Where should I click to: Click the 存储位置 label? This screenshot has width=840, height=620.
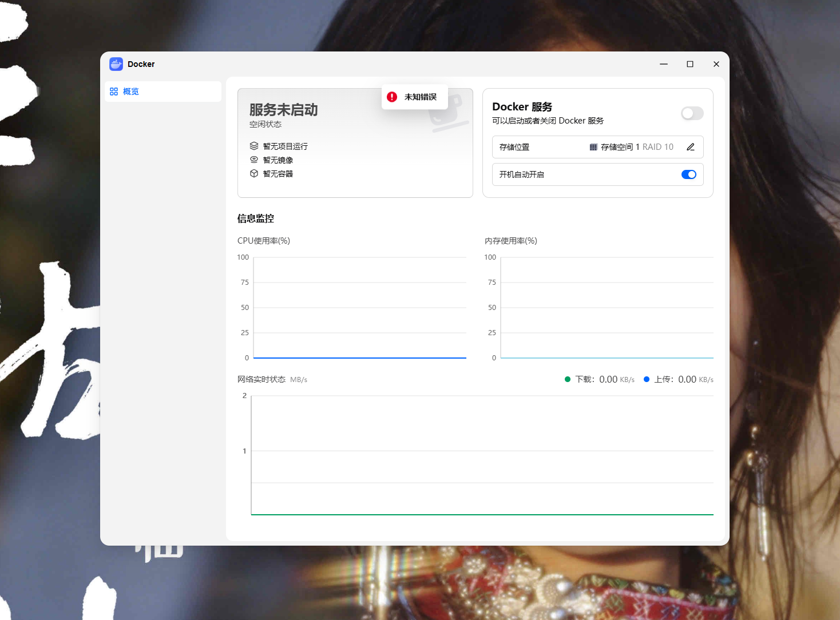click(514, 147)
